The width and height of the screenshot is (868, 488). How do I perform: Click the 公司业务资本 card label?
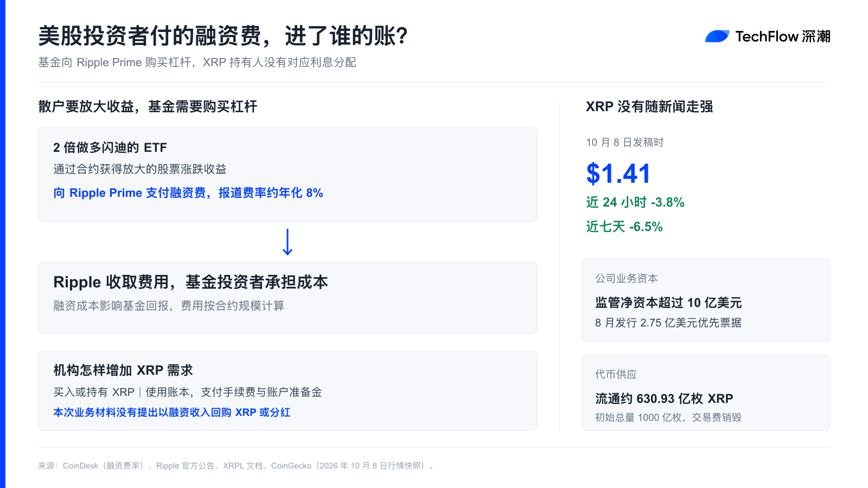pyautogui.click(x=627, y=278)
